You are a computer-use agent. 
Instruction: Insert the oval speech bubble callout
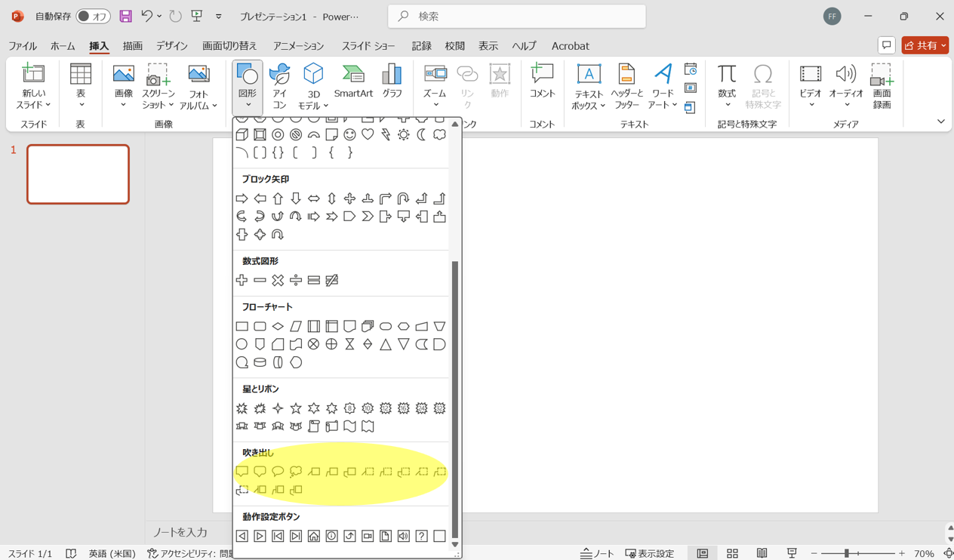coord(278,472)
